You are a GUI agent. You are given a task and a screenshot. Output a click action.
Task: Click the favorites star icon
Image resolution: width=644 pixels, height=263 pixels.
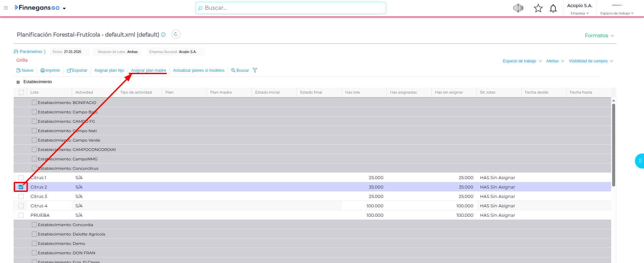[x=538, y=8]
